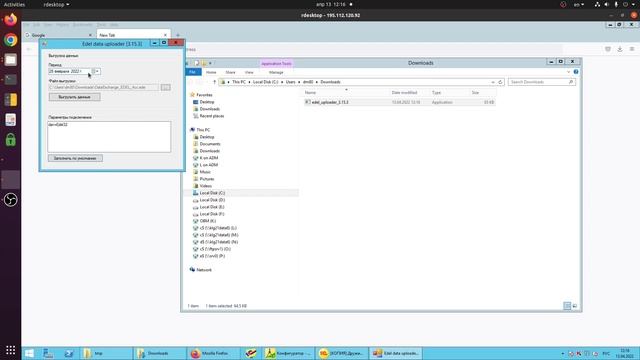Select Recent places under Favorites
Image resolution: width=640 pixels, height=360 pixels.
[x=211, y=116]
